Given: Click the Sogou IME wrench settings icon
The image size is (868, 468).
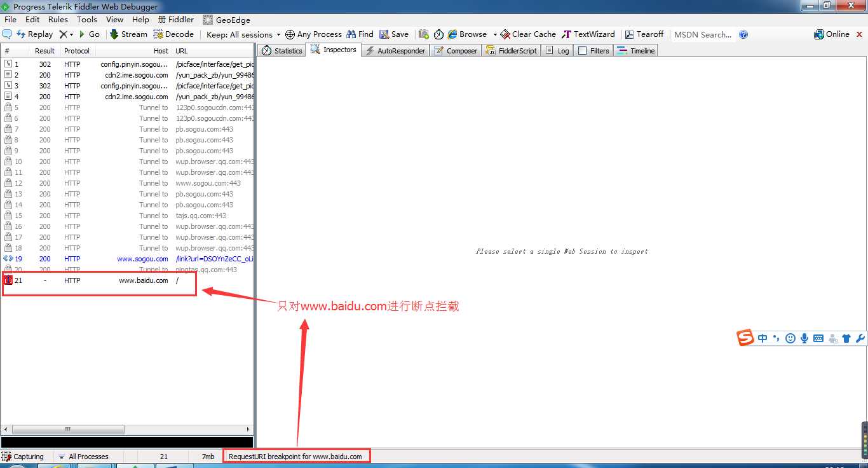Looking at the screenshot, I should [860, 338].
